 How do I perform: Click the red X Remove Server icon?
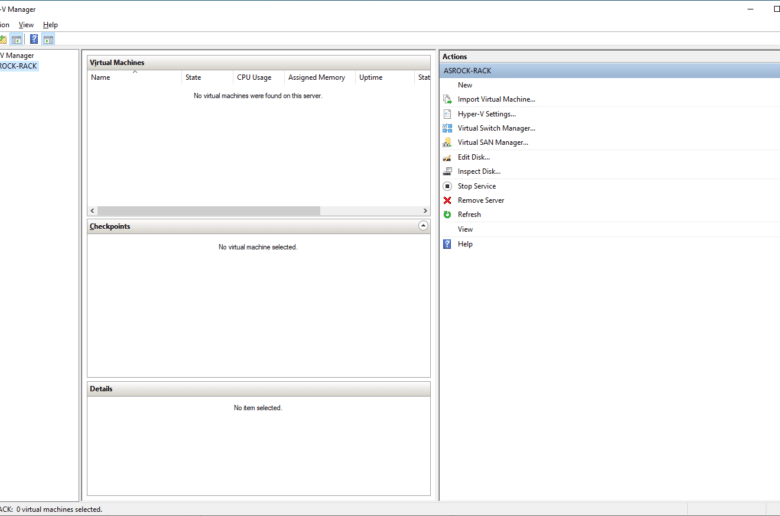coord(447,201)
